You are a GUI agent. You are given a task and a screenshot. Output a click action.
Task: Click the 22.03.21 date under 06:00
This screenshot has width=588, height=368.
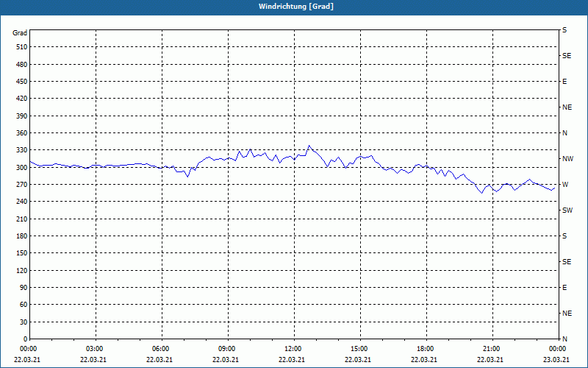click(x=159, y=360)
